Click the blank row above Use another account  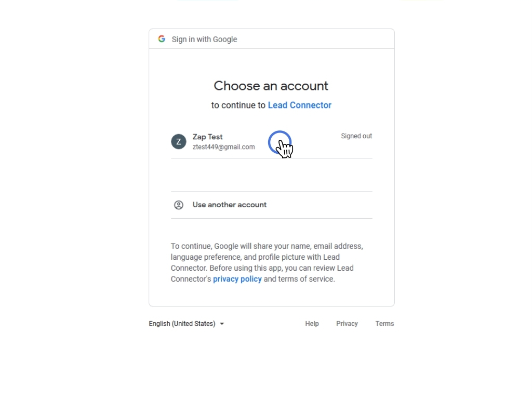[x=271, y=175]
